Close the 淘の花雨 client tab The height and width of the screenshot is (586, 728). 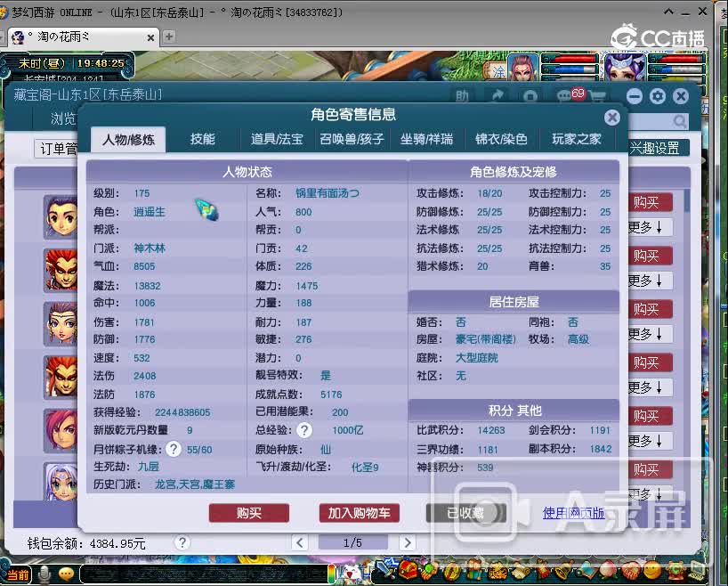[x=150, y=37]
